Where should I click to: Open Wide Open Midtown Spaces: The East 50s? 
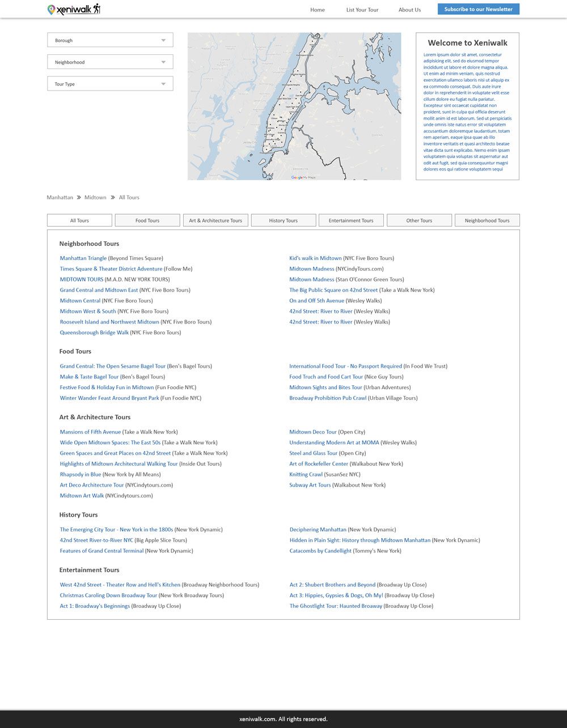[111, 443]
